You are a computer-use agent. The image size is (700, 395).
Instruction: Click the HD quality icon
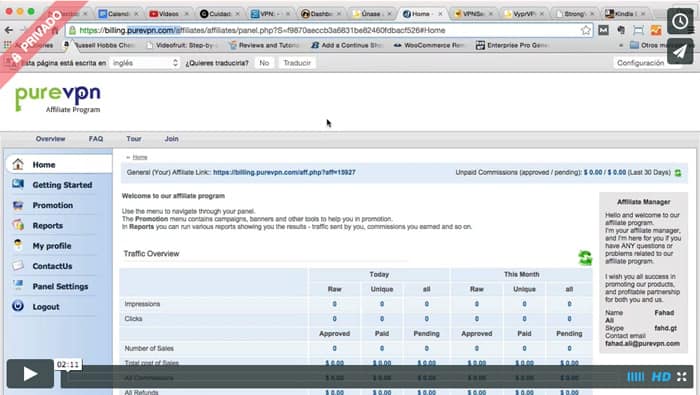coord(661,377)
